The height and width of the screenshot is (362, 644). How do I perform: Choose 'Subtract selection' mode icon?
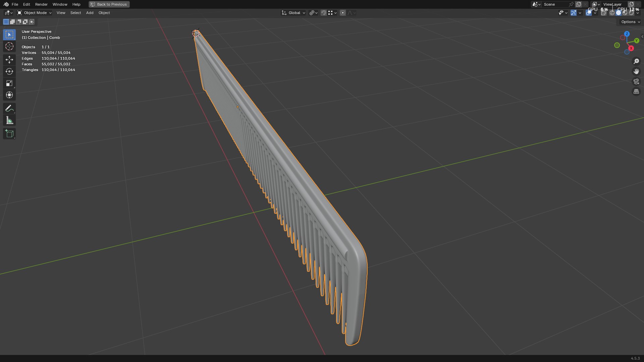[x=19, y=22]
